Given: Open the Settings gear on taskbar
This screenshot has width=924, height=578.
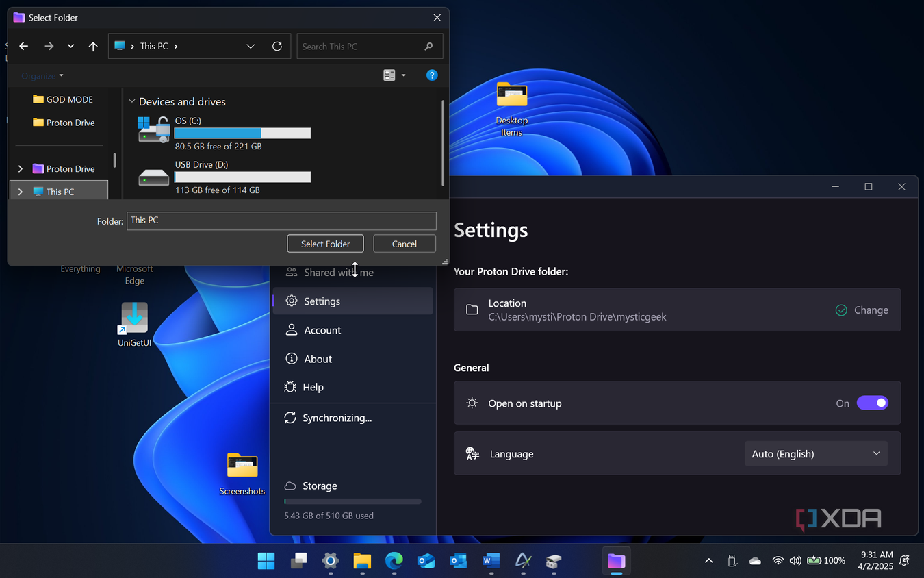Looking at the screenshot, I should click(331, 561).
